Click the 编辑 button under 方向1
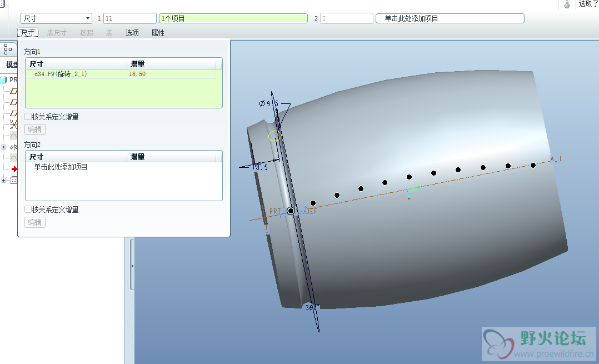 click(x=35, y=129)
